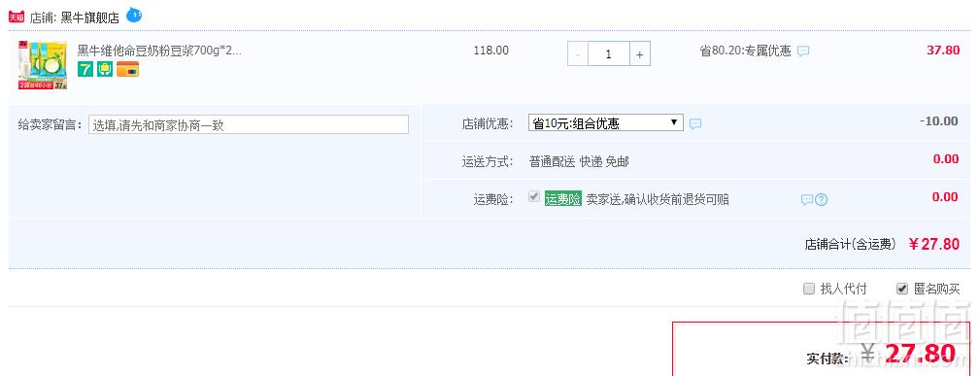980x376 pixels.
Task: Open the Wangwang chat icon beside 黑牛旗舰店
Action: 134,15
